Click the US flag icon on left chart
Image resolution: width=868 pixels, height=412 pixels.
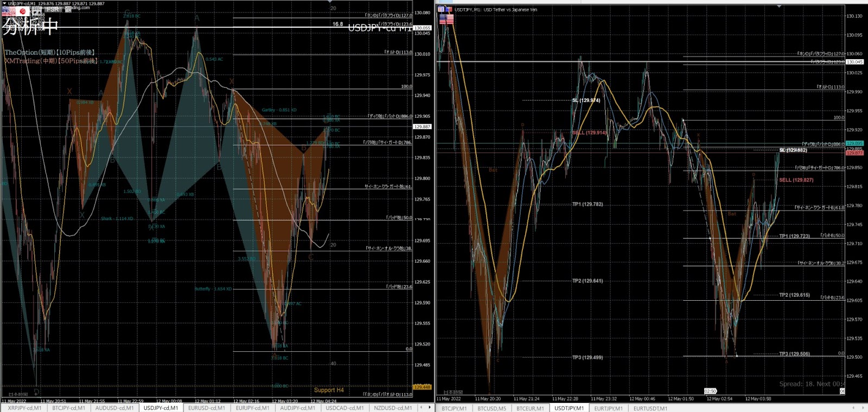[9, 11]
